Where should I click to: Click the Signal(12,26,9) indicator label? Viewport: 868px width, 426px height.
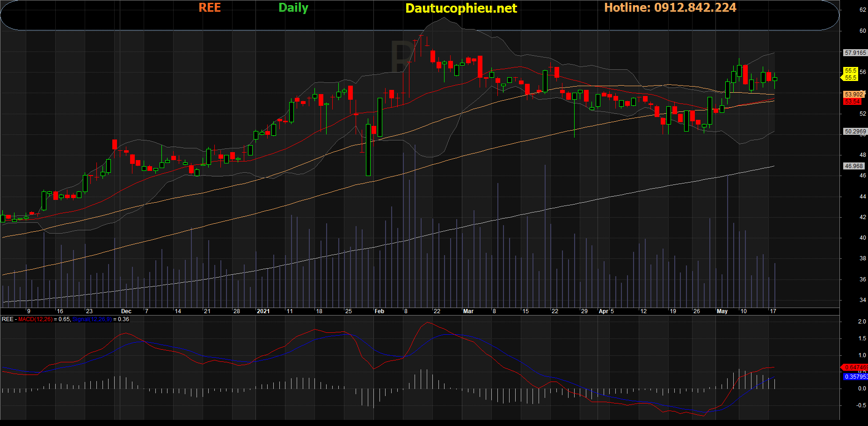pyautogui.click(x=92, y=319)
